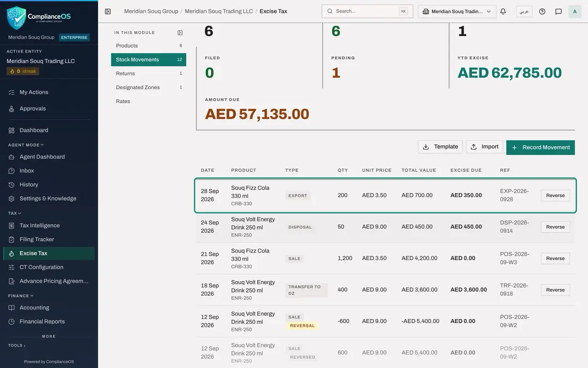Image resolution: width=588 pixels, height=368 pixels.
Task: Click the Accounting book icon
Action: click(11, 308)
